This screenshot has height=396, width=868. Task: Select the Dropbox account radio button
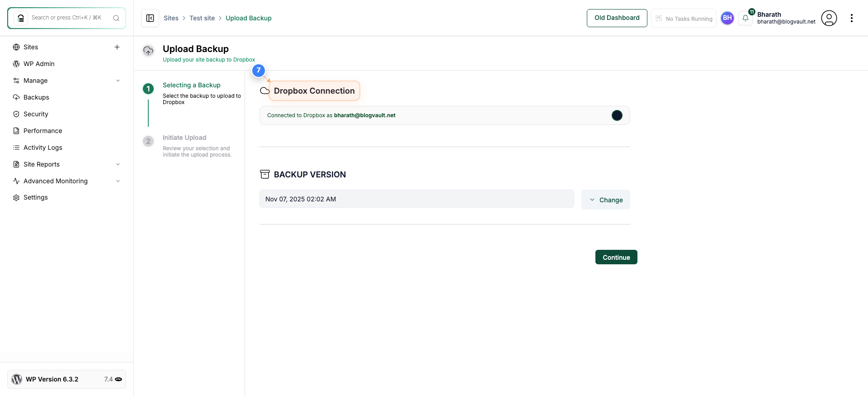tap(617, 115)
